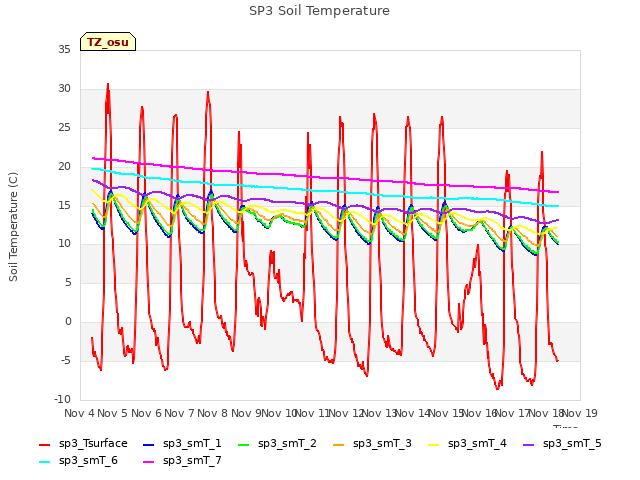Select the sp3_smT_2 legend label
Screen dimensions: 640x480
click(287, 444)
